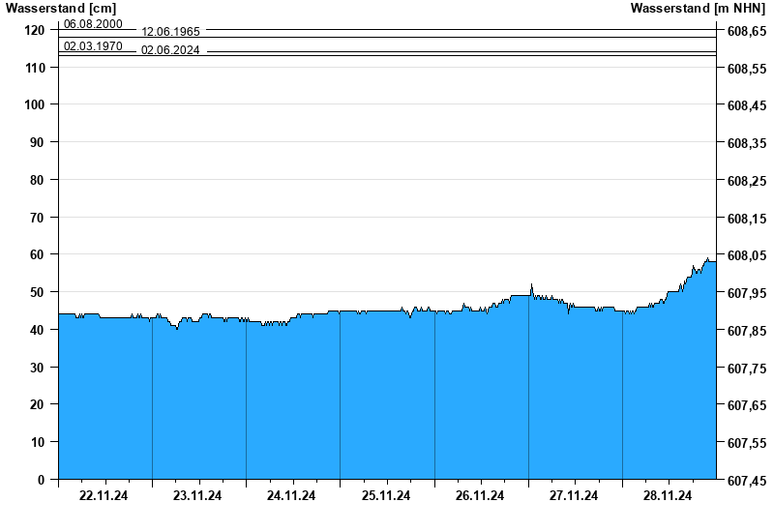774x532 pixels.
Task: Select the 12.06.1965 reference line label
Action: click(x=170, y=32)
